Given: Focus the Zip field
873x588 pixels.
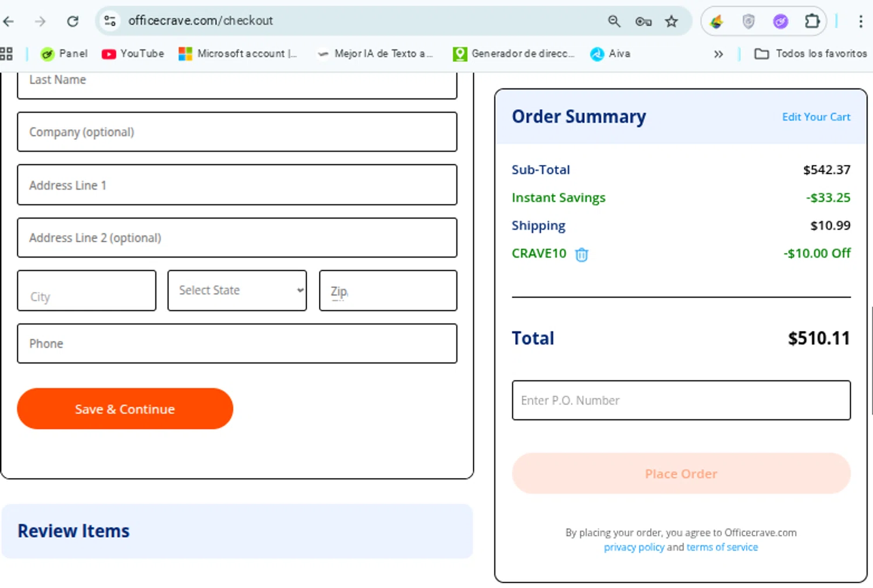Looking at the screenshot, I should (388, 290).
